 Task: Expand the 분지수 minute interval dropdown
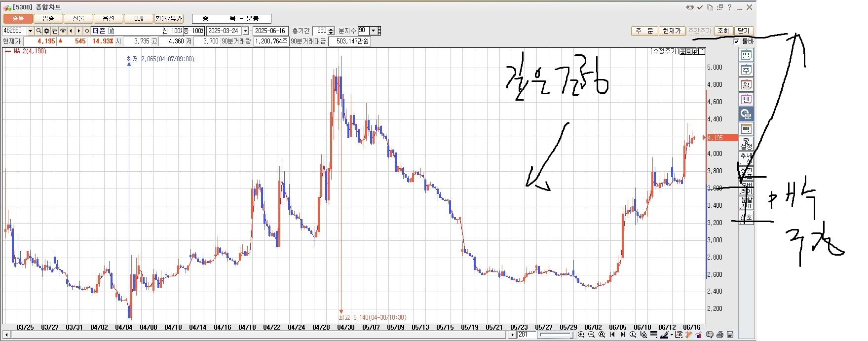pos(373,31)
